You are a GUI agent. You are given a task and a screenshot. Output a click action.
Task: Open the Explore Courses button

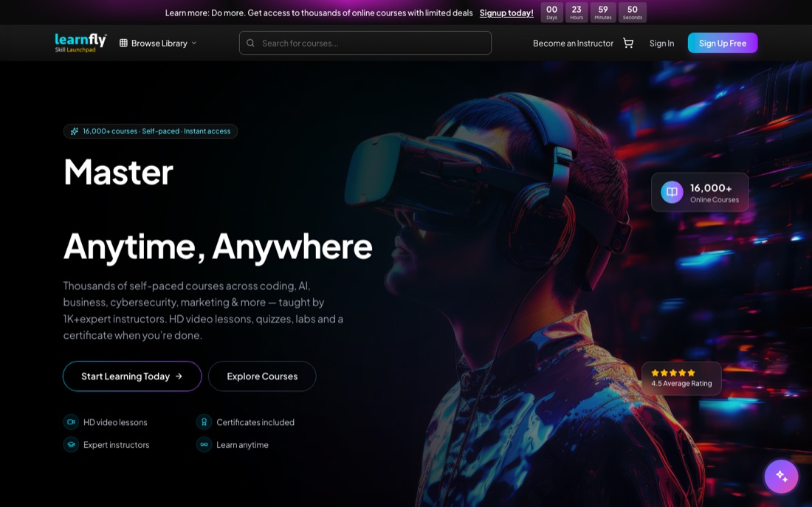[262, 376]
